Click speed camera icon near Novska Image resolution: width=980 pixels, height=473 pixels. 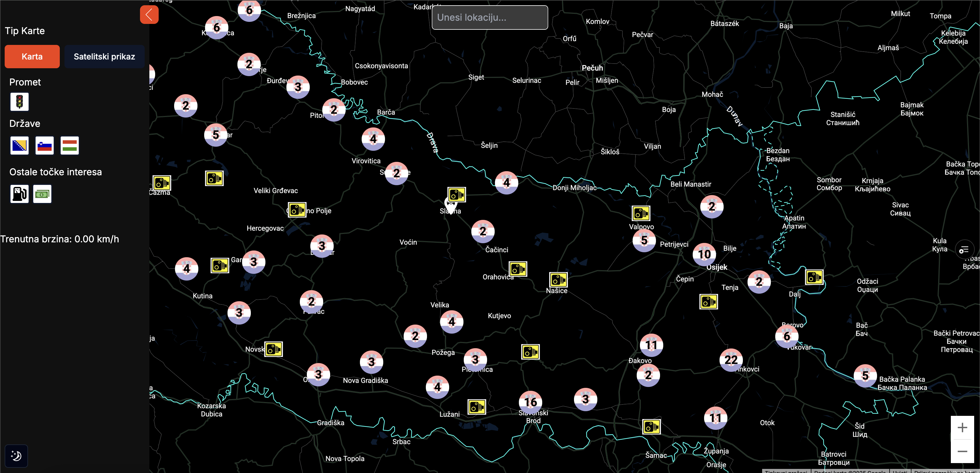pos(274,349)
